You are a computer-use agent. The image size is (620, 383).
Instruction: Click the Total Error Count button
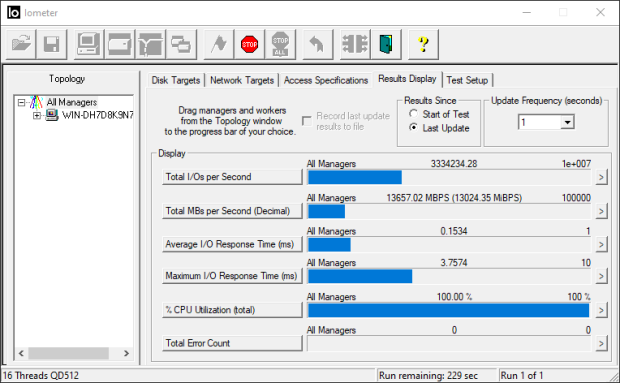click(x=232, y=343)
